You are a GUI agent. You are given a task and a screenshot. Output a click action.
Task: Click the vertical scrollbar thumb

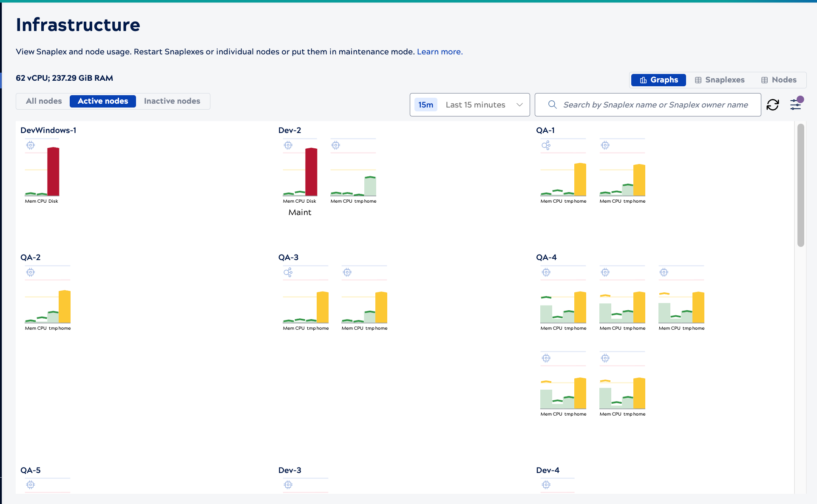tap(801, 185)
